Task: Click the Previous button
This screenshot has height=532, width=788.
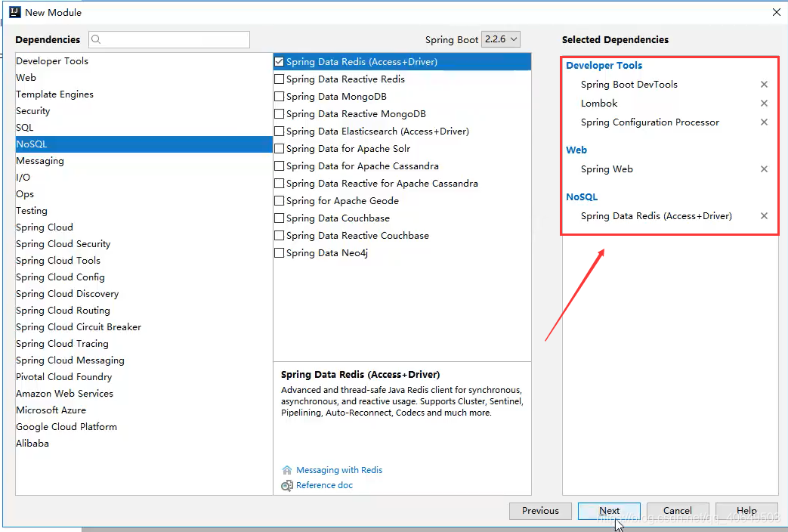Action: [540, 511]
